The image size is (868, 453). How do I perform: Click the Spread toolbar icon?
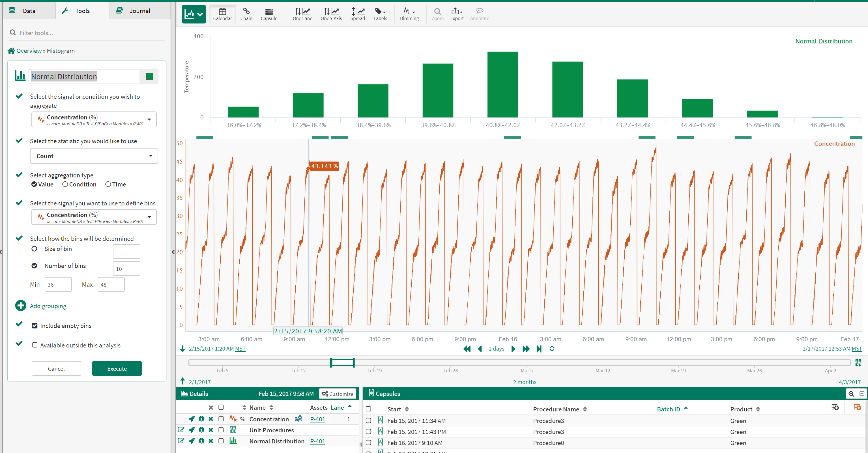coord(358,14)
